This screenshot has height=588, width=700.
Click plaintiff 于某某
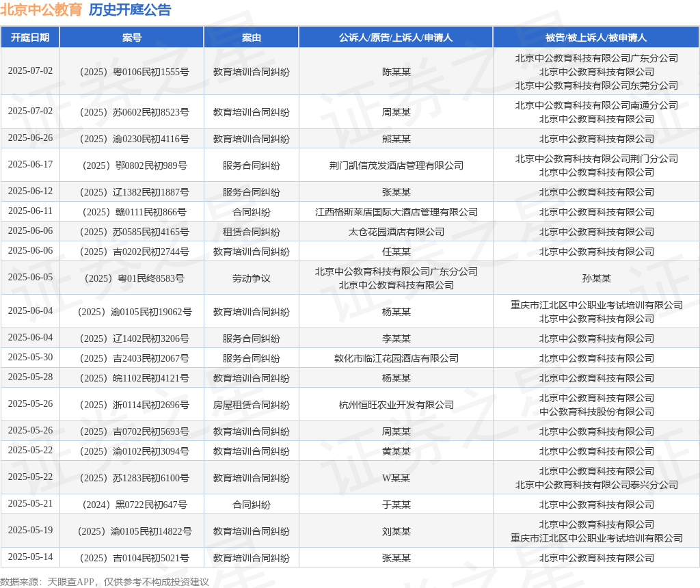coord(396,505)
